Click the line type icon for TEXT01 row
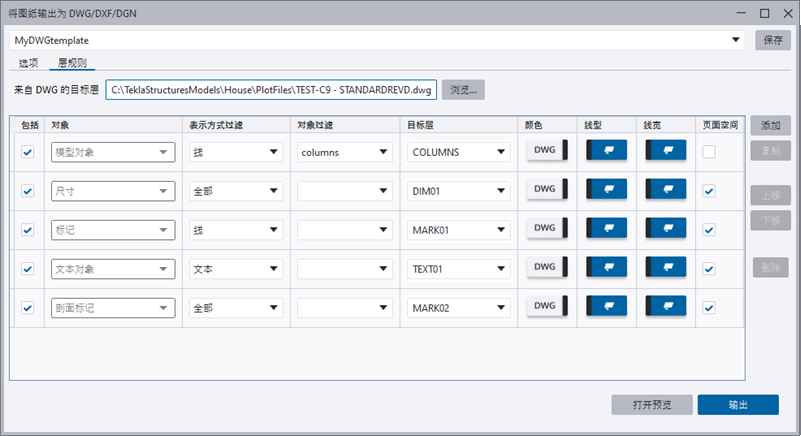 [x=607, y=268]
